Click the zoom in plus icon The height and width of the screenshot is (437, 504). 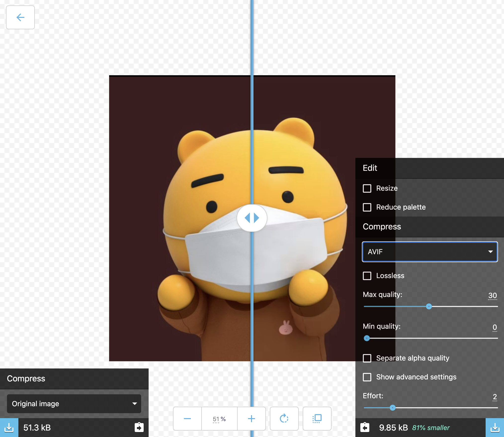tap(252, 419)
